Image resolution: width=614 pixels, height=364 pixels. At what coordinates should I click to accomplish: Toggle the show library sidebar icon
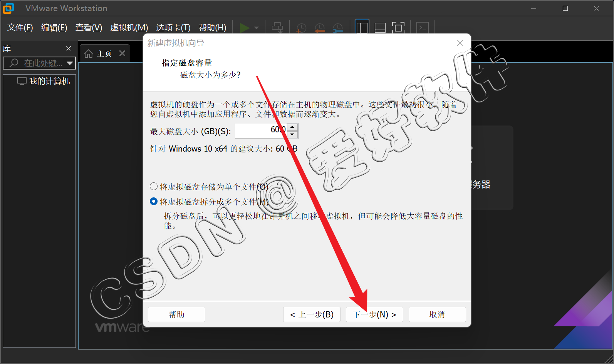point(362,28)
